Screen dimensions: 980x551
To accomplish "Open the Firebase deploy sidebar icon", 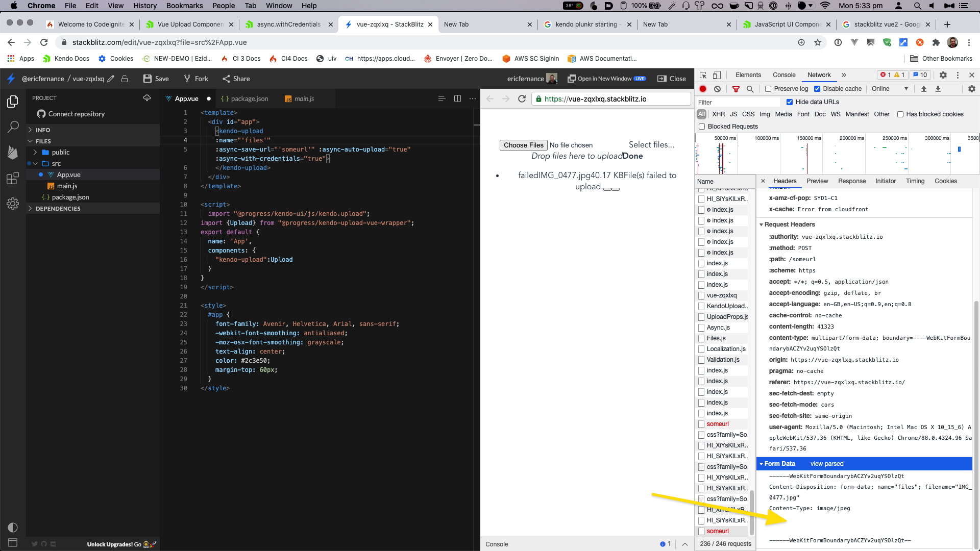I will point(13,152).
